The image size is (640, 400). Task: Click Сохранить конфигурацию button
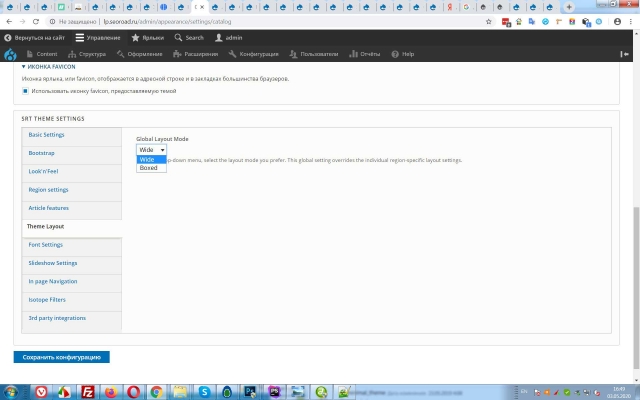click(62, 357)
